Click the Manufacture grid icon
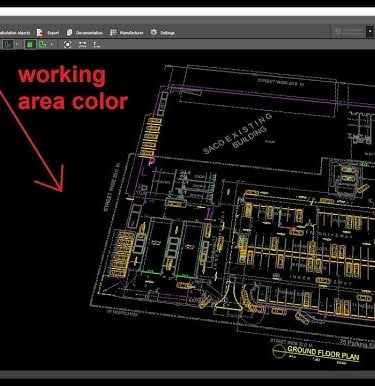This screenshot has width=375, height=386. tap(113, 33)
